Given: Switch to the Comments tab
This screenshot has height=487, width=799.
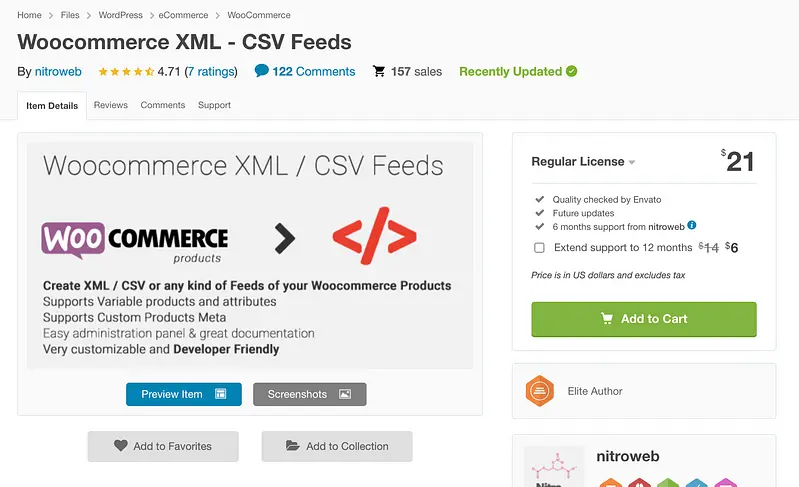Looking at the screenshot, I should tap(163, 105).
